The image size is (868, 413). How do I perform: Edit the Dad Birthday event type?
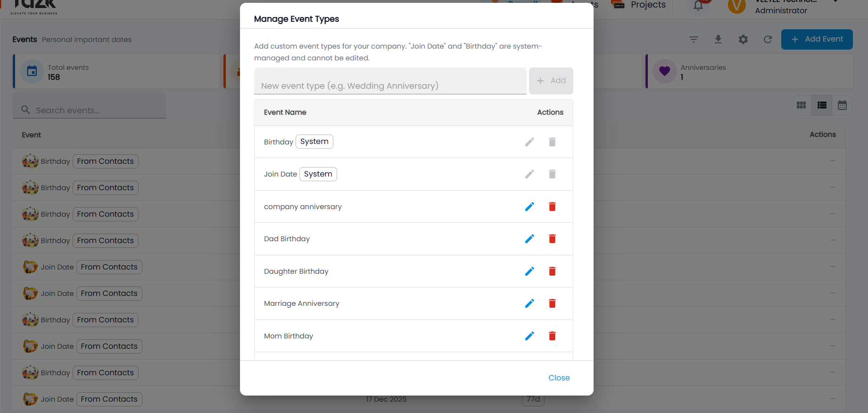pos(529,239)
